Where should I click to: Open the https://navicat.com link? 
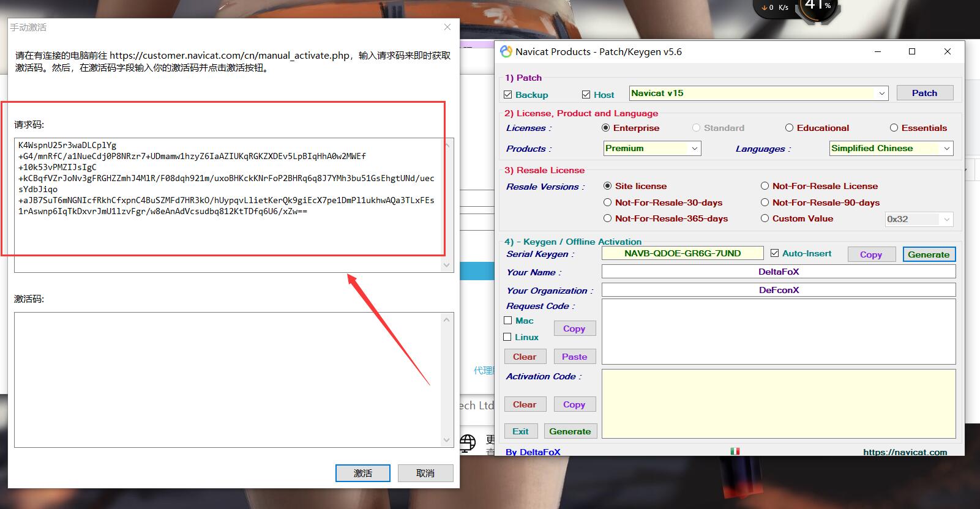905,452
